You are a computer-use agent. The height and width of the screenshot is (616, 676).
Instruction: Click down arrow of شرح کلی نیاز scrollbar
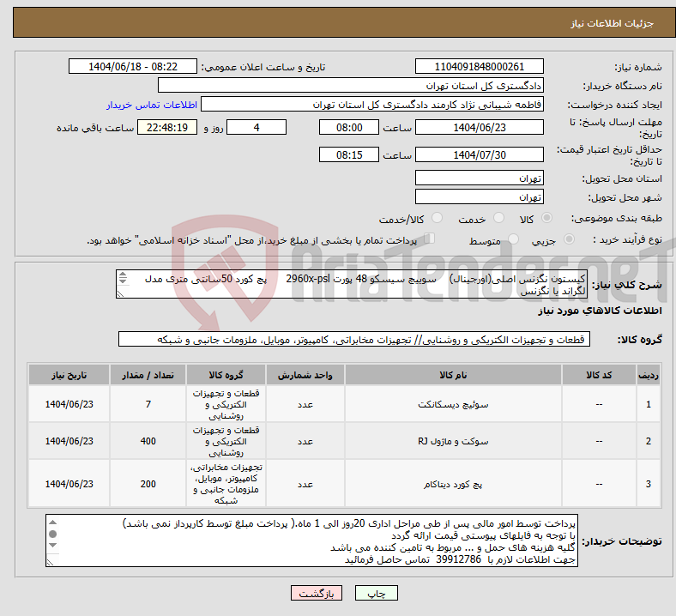point(123,281)
